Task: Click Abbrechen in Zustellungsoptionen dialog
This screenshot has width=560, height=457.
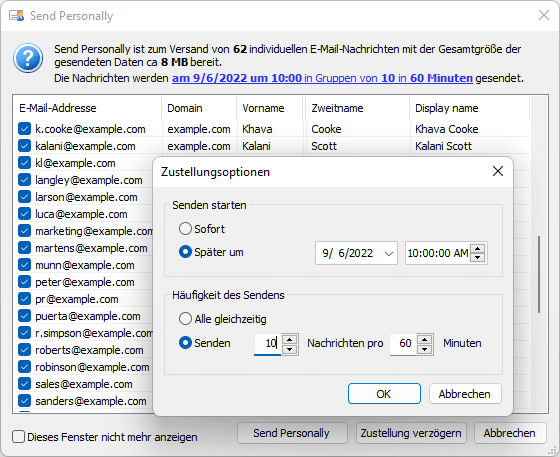Action: point(465,394)
